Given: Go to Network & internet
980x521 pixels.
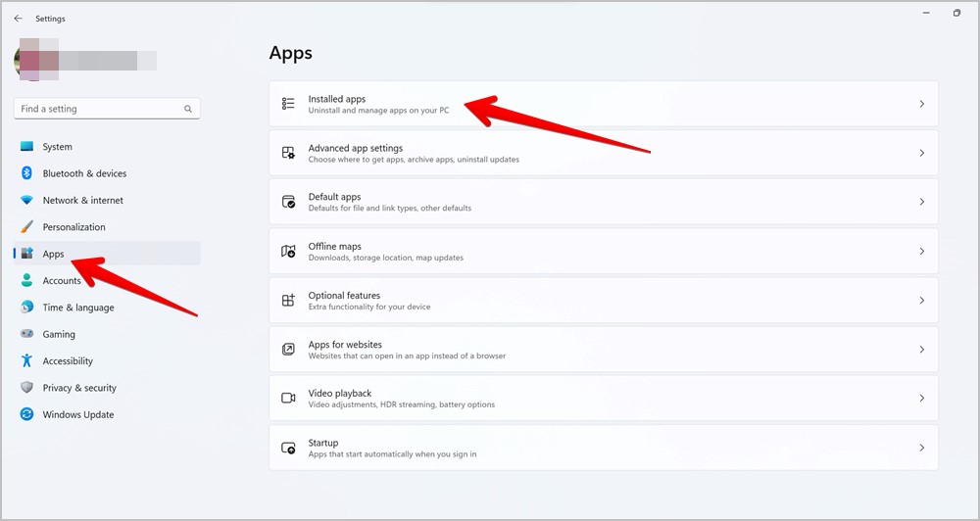Looking at the screenshot, I should (x=83, y=201).
